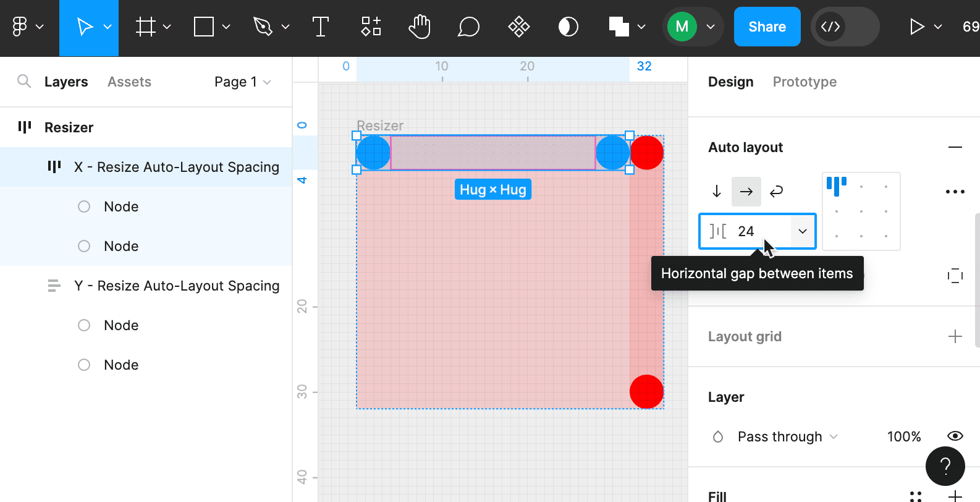980x502 pixels.
Task: Select second Node under X layer
Action: pyautogui.click(x=146, y=246)
